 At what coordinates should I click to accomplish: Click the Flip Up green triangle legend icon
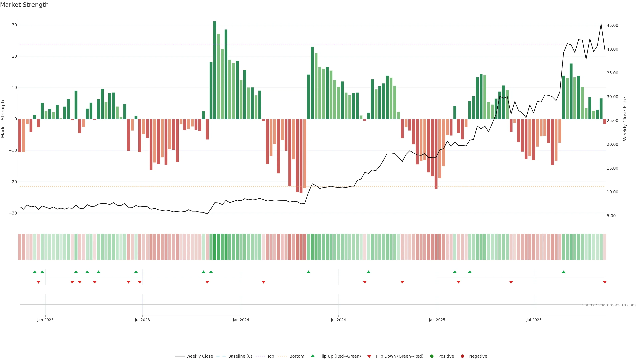coord(312,356)
